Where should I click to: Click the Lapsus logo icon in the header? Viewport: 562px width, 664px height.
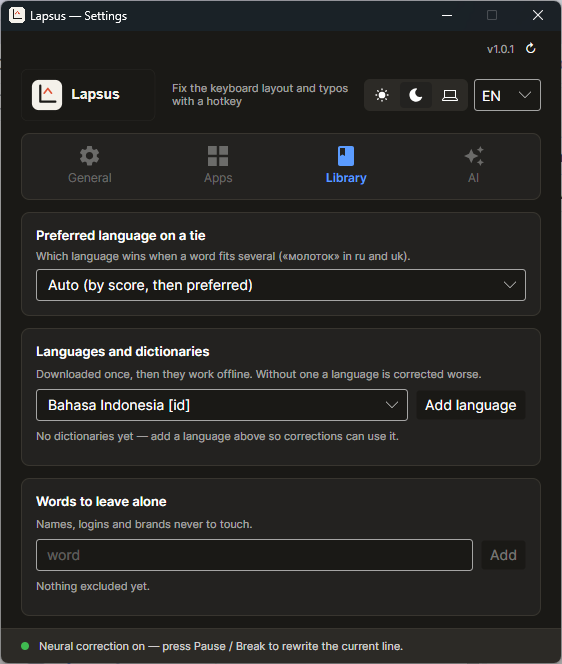tap(47, 95)
